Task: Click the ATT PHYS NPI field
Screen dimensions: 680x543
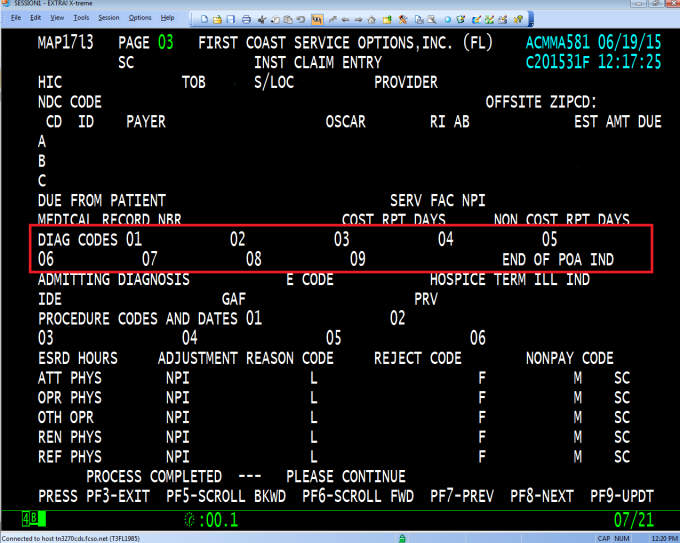Action: click(240, 378)
